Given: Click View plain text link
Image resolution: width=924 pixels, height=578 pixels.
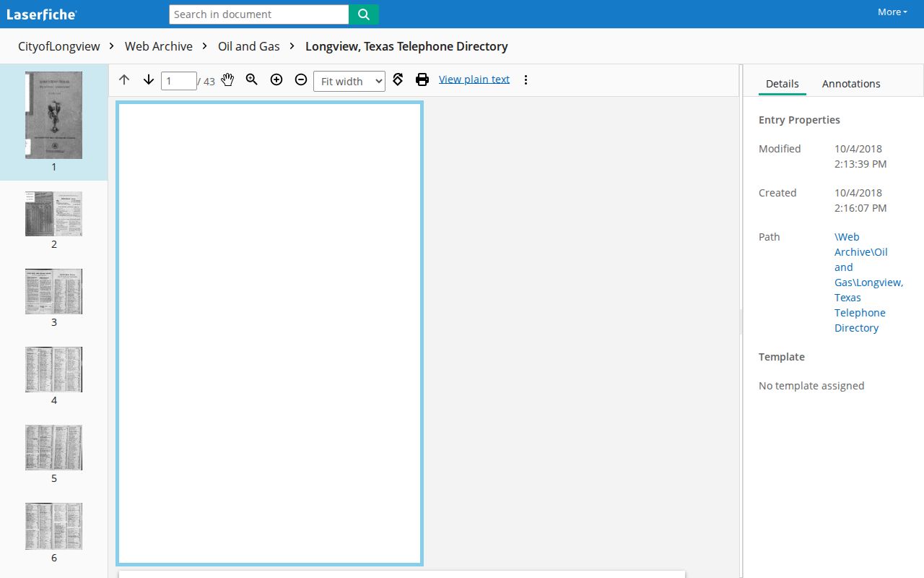Looking at the screenshot, I should click(x=474, y=79).
